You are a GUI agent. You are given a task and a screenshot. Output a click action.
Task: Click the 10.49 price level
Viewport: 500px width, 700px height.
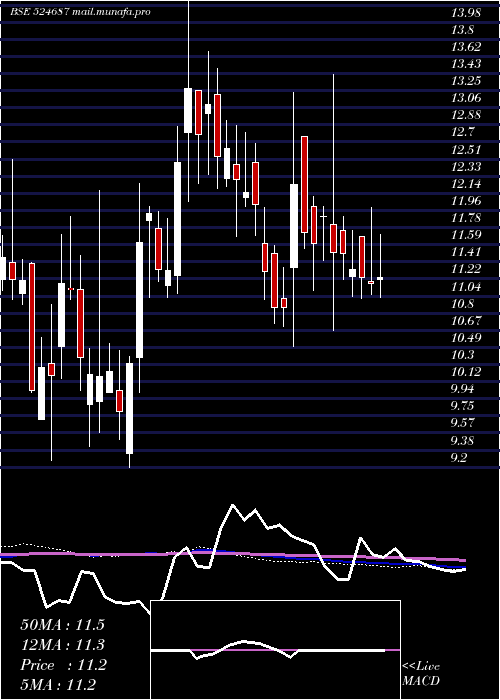click(466, 337)
